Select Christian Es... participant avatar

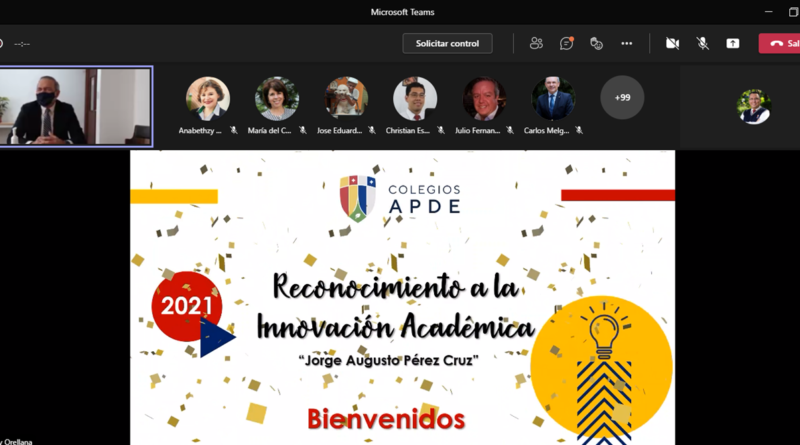[x=415, y=98]
